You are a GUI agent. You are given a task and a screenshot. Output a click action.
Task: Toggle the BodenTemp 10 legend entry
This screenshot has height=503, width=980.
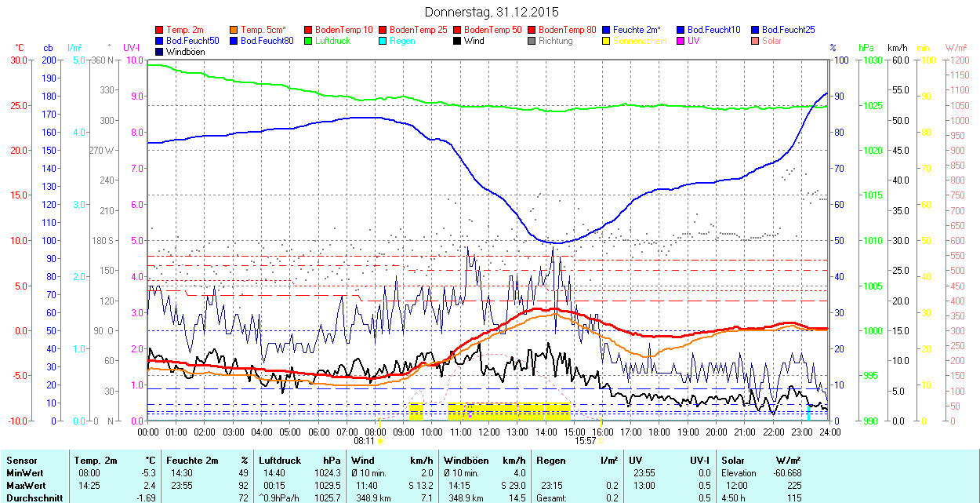tap(343, 30)
